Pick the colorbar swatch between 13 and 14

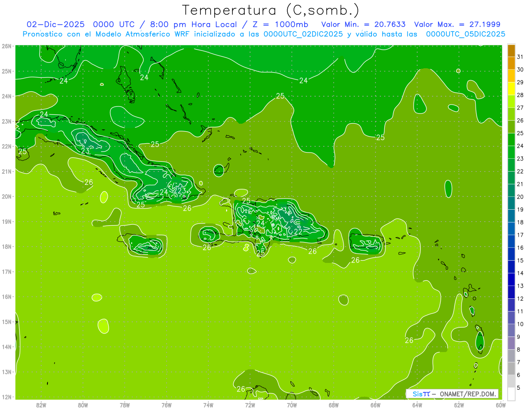(x=511, y=279)
